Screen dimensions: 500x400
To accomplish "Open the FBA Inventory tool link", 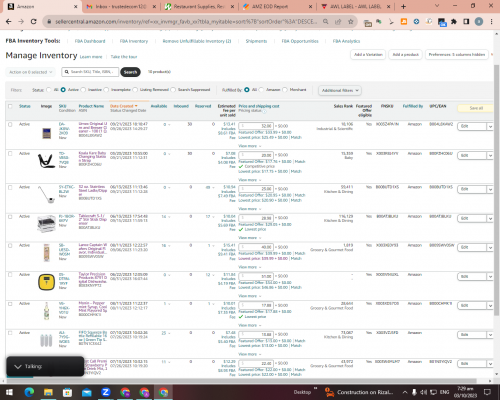I will [x=134, y=41].
